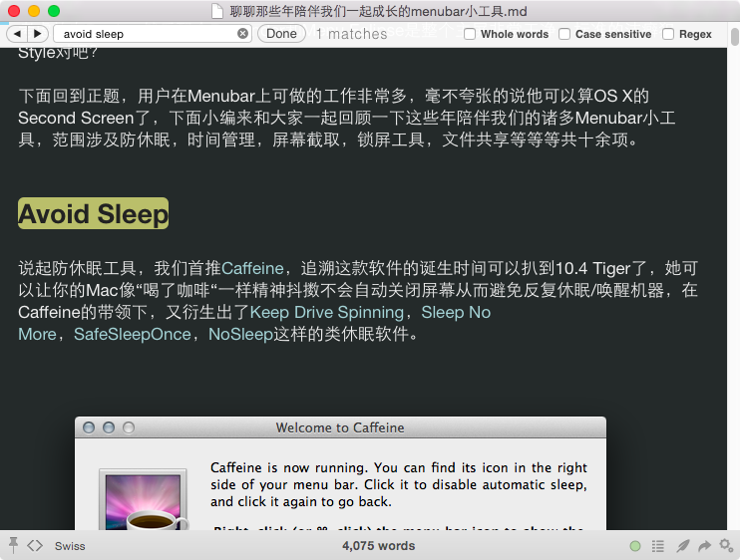The image size is (740, 560).
Task: Click the pin window icon
Action: (x=13, y=545)
